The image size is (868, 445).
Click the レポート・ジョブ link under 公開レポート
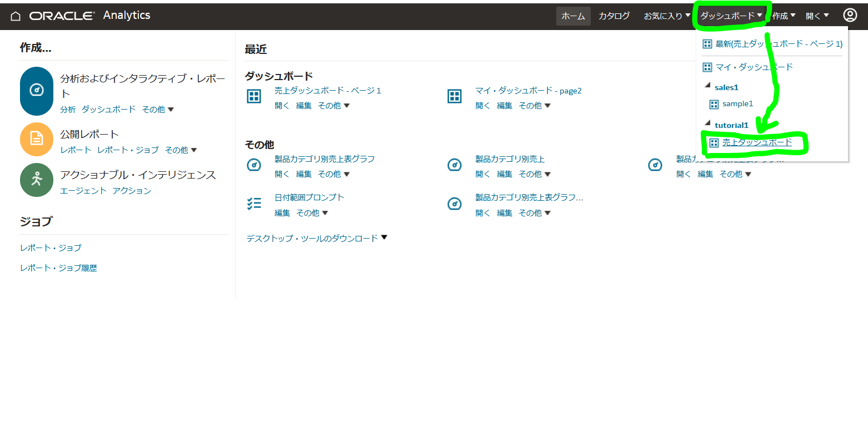pyautogui.click(x=128, y=150)
